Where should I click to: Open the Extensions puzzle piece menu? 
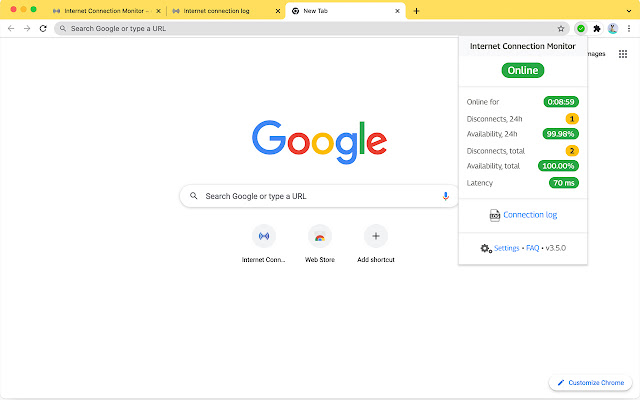[597, 29]
